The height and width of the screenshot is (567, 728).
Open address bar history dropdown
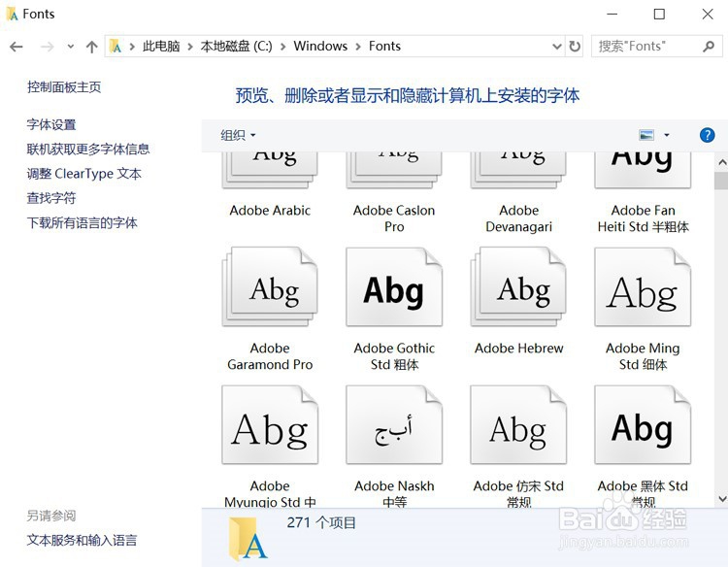557,47
